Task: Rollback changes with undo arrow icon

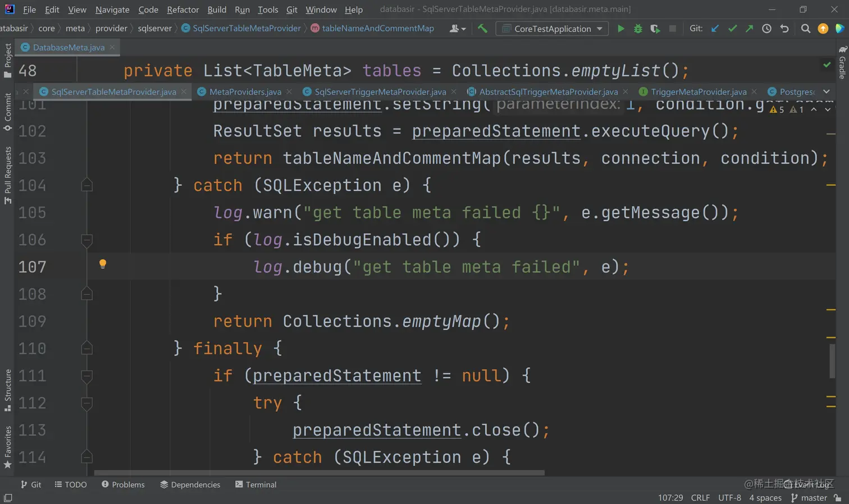Action: (x=784, y=29)
